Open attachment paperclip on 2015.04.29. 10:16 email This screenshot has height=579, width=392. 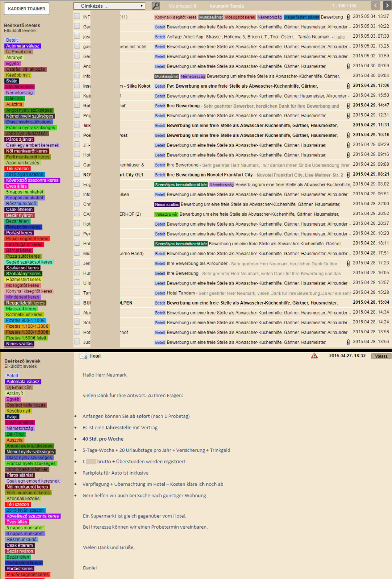pyautogui.click(x=348, y=135)
